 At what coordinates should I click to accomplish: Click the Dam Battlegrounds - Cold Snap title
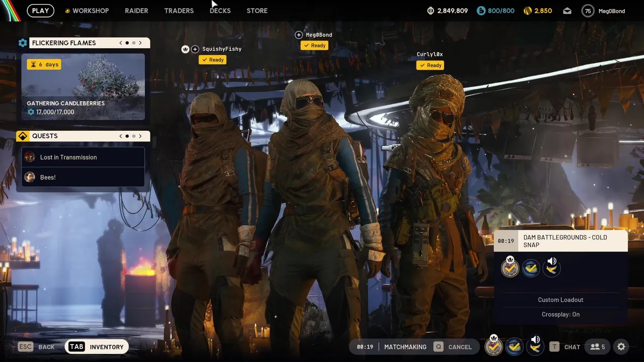coord(565,241)
